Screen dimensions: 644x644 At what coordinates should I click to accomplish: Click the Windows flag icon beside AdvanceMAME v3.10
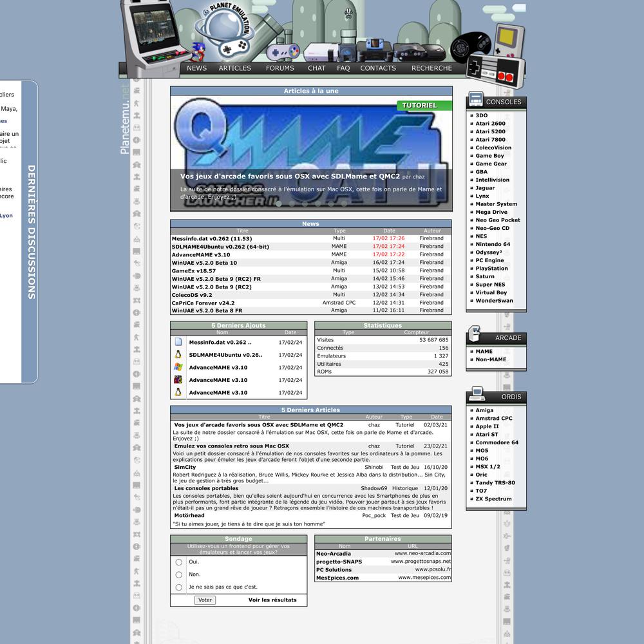[178, 367]
